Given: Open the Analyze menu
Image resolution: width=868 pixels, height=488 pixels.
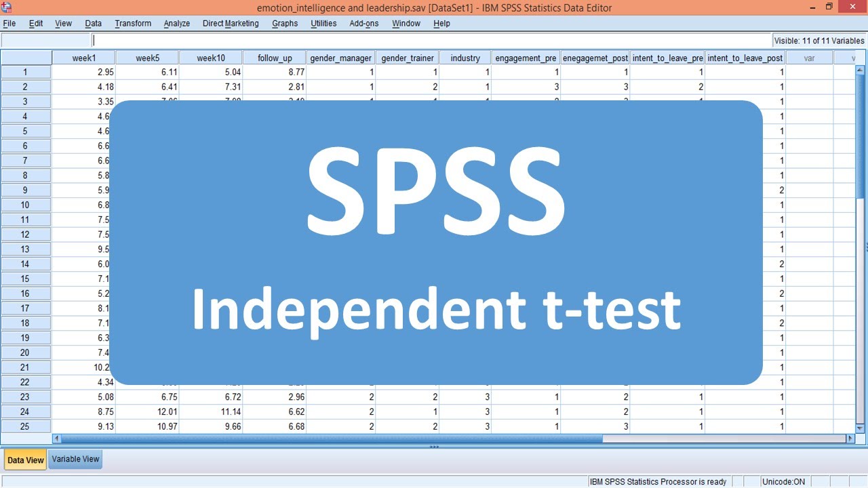Looking at the screenshot, I should (177, 23).
